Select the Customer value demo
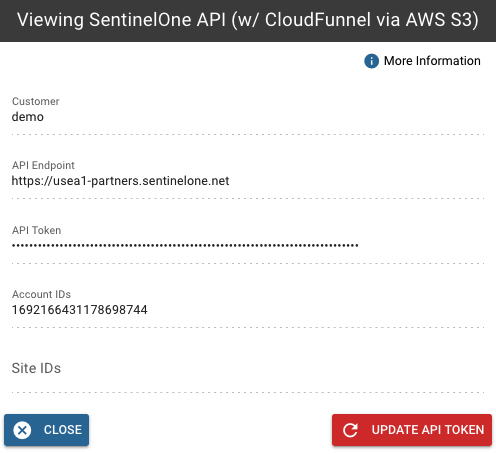The width and height of the screenshot is (496, 454). point(28,117)
